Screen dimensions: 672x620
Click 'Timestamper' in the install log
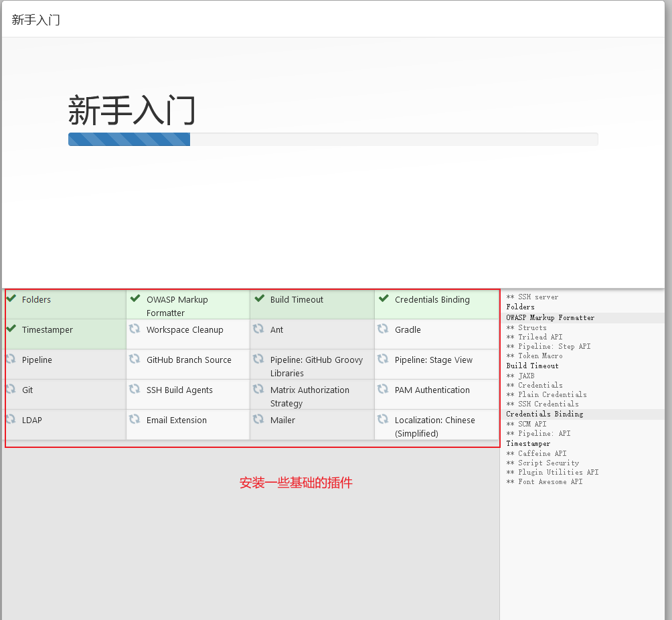click(x=528, y=444)
